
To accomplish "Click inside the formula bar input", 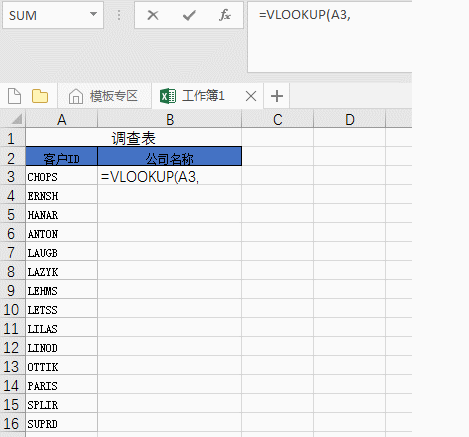I will click(x=330, y=37).
